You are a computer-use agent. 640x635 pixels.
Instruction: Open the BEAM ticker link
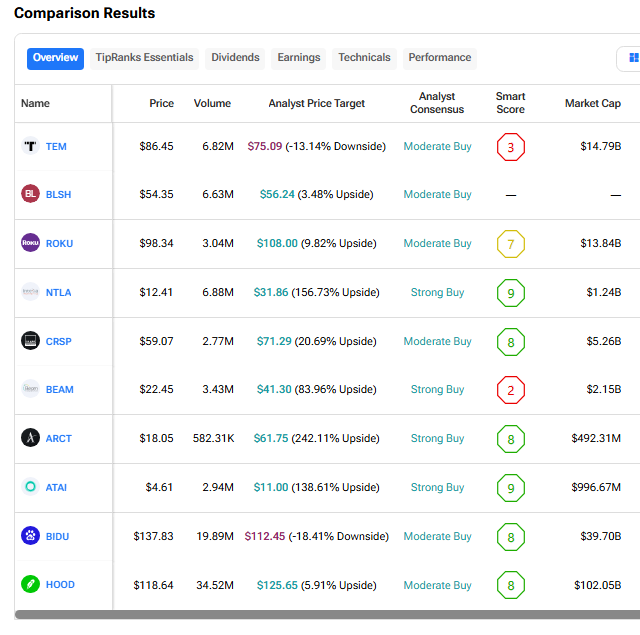[x=60, y=390]
